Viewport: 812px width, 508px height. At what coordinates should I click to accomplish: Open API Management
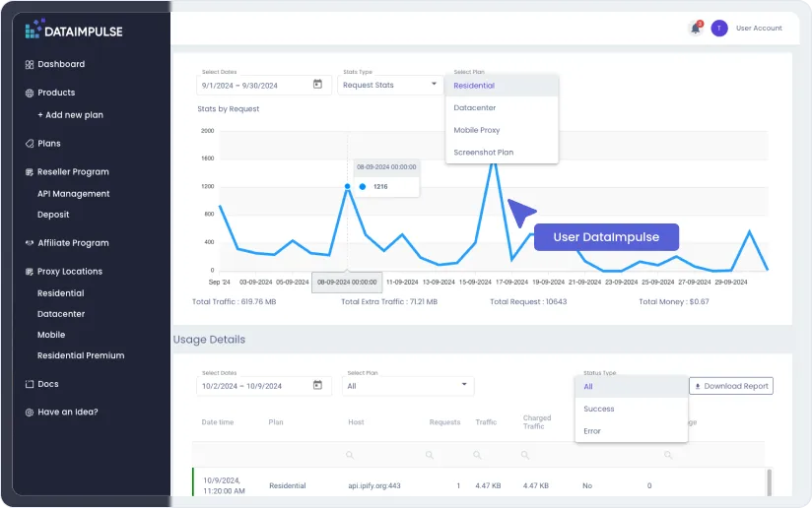[x=74, y=194]
